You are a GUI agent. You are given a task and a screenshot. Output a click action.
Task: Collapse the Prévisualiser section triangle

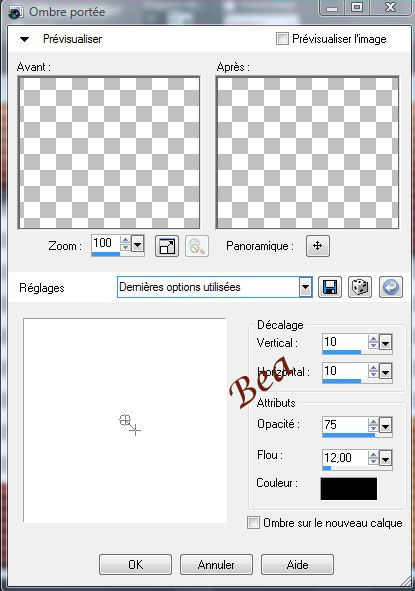pos(25,39)
